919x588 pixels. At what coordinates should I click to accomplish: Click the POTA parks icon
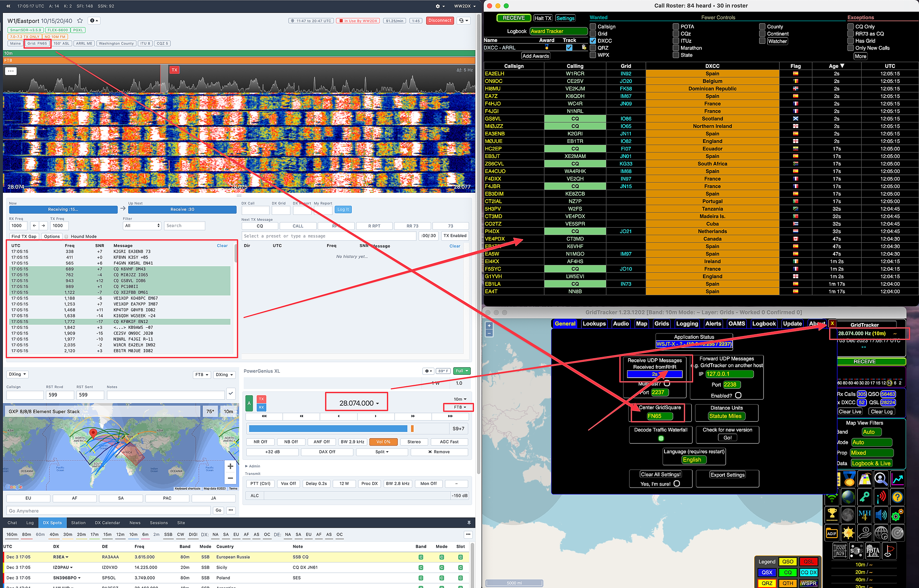[873, 551]
